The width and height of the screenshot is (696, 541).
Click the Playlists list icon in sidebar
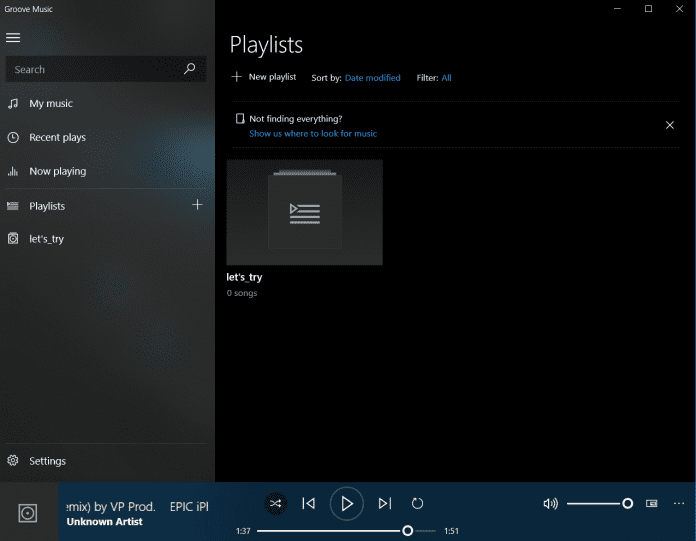tap(13, 206)
